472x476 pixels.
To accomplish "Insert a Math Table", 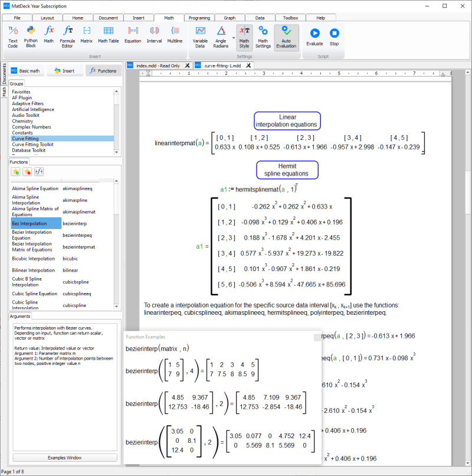I will (109, 35).
